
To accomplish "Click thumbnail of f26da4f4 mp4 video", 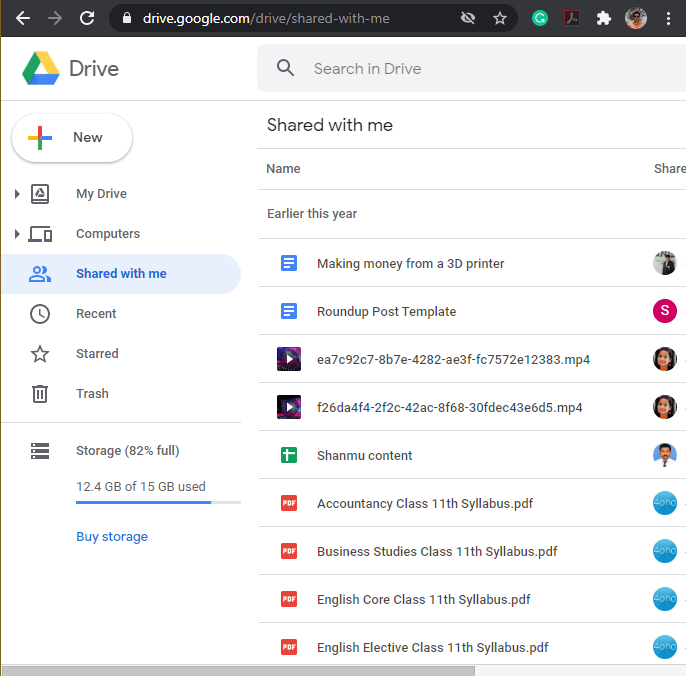I will [289, 407].
